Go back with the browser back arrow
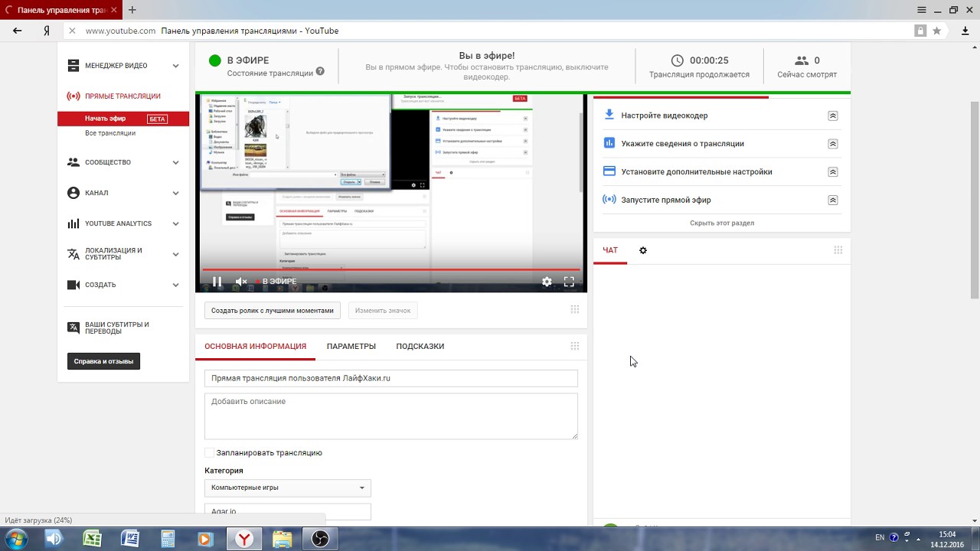 (18, 31)
